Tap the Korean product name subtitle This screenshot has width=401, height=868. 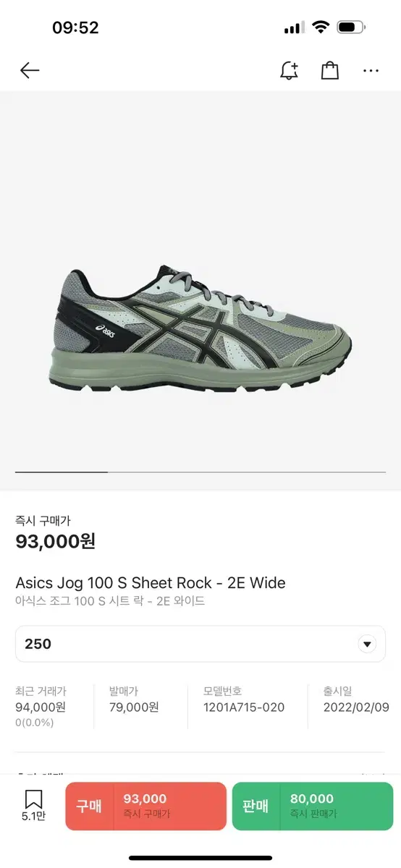click(x=110, y=601)
